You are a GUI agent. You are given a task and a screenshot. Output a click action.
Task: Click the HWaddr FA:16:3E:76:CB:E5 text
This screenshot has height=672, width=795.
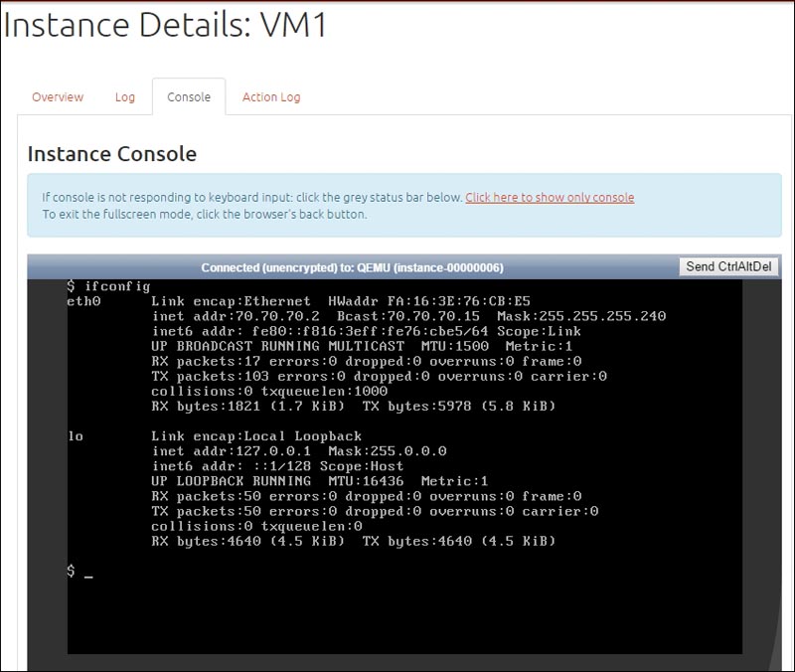coord(429,301)
